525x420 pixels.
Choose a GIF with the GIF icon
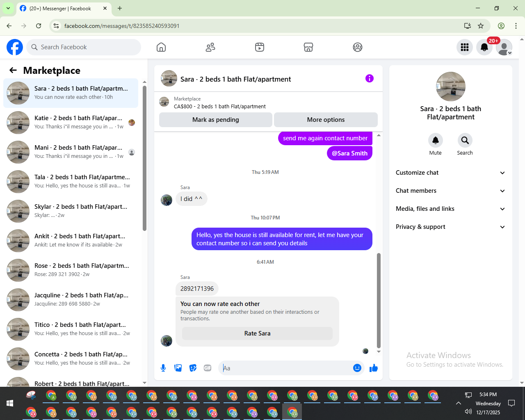click(208, 368)
